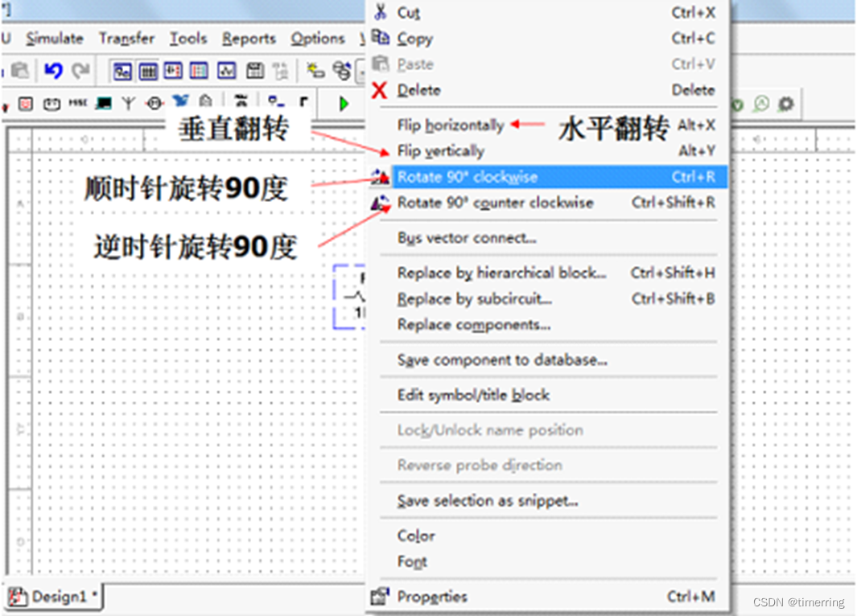Place an Indicator component (red square icon)

point(26,103)
